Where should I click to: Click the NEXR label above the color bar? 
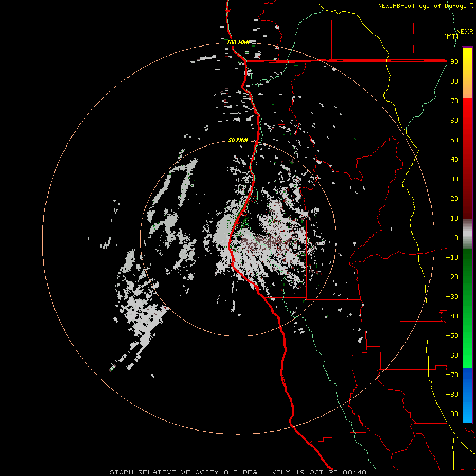[465, 32]
